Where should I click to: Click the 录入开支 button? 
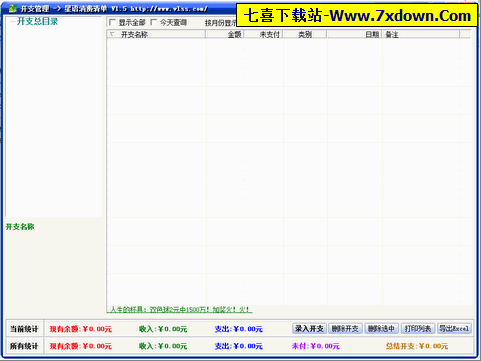point(309,329)
